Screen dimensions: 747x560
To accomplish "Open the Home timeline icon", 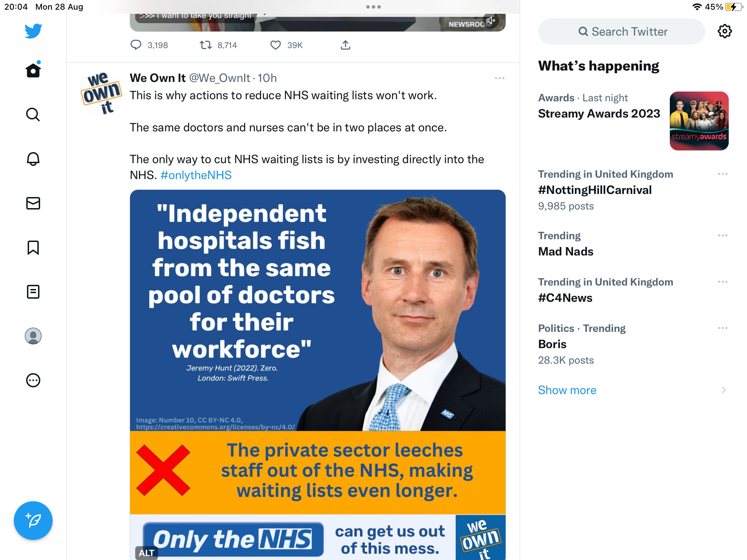I will pyautogui.click(x=33, y=70).
